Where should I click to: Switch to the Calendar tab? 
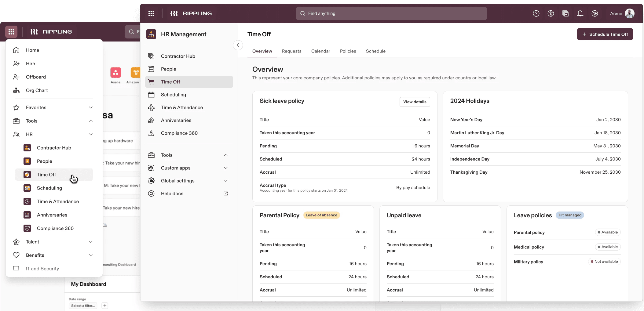point(321,51)
